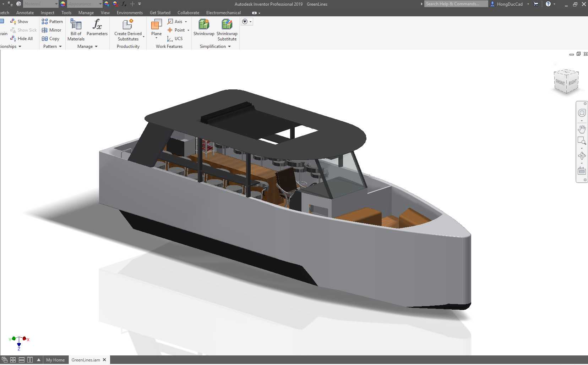
Task: Open the Get Started ribbon tab
Action: pos(160,13)
